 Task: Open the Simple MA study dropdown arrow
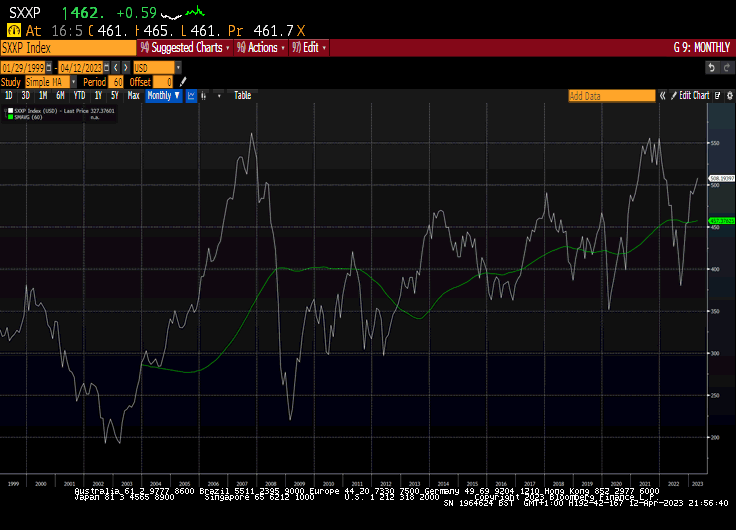click(74, 82)
